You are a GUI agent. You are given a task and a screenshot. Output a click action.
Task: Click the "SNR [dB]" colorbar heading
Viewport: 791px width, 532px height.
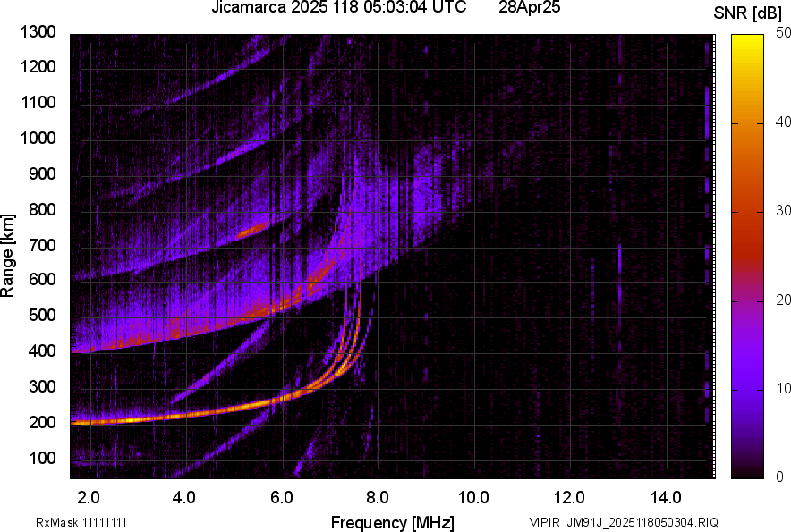[748, 13]
